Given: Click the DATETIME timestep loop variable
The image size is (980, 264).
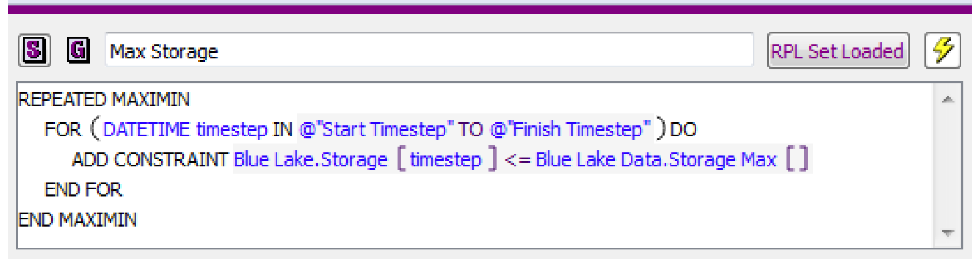Looking at the screenshot, I should [x=185, y=129].
